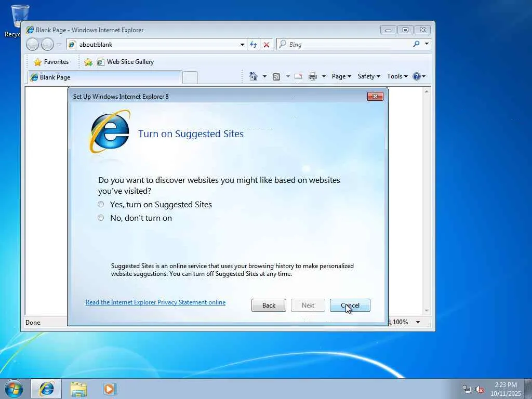This screenshot has height=399, width=532.
Task: Click the RSS Feeds icon
Action: tap(276, 77)
